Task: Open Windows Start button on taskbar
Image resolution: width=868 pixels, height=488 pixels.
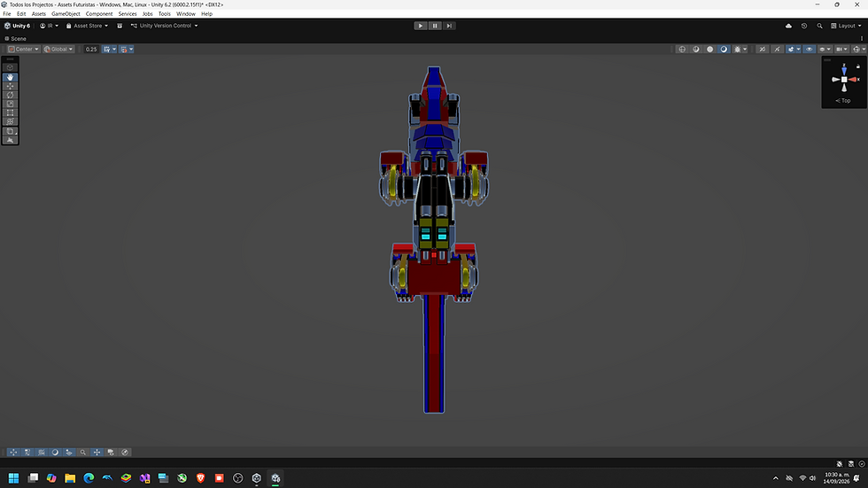Action: tap(14, 478)
